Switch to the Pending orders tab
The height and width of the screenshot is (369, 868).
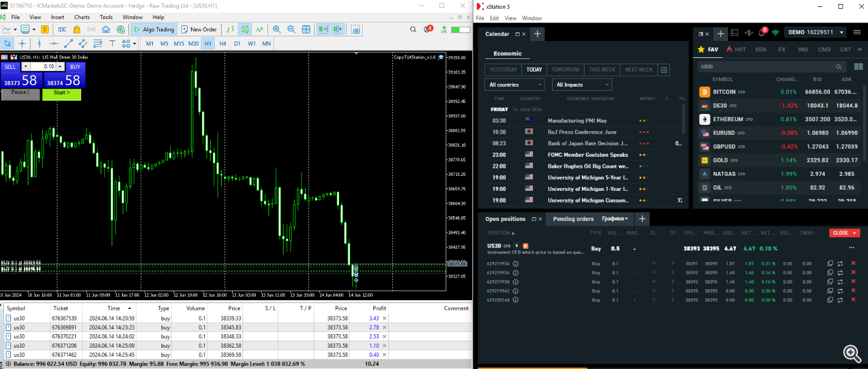573,219
